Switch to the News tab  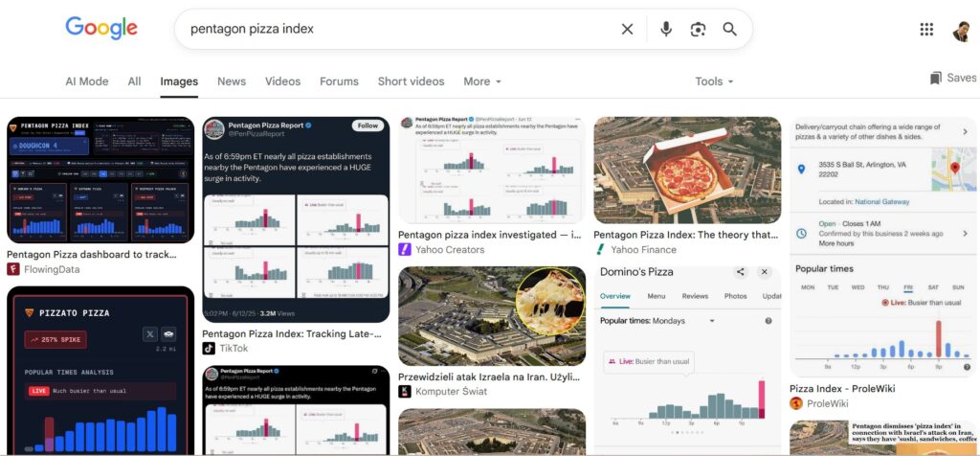click(x=232, y=81)
